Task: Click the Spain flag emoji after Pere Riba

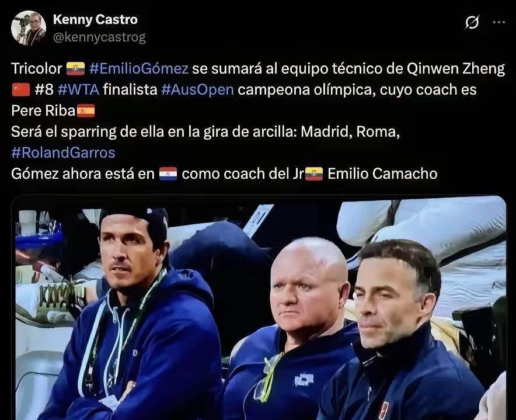Action: (x=86, y=111)
